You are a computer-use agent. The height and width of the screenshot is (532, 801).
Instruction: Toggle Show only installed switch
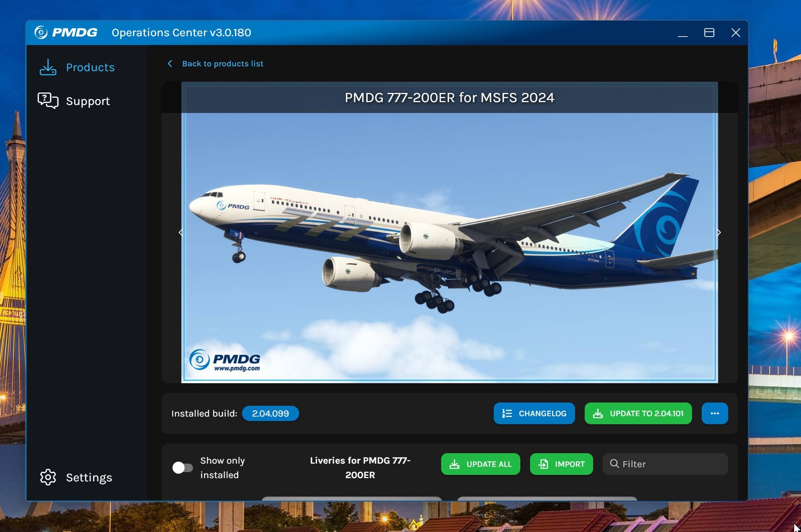coord(182,468)
